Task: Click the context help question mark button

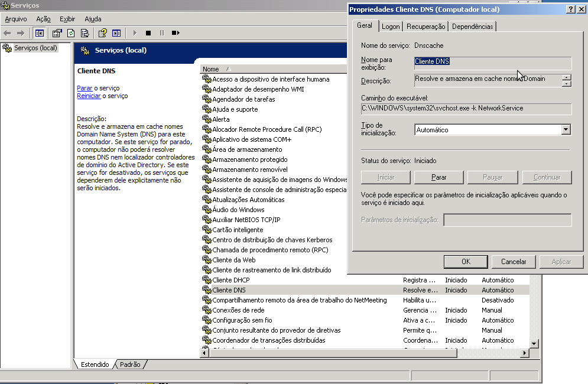Action: coord(571,9)
